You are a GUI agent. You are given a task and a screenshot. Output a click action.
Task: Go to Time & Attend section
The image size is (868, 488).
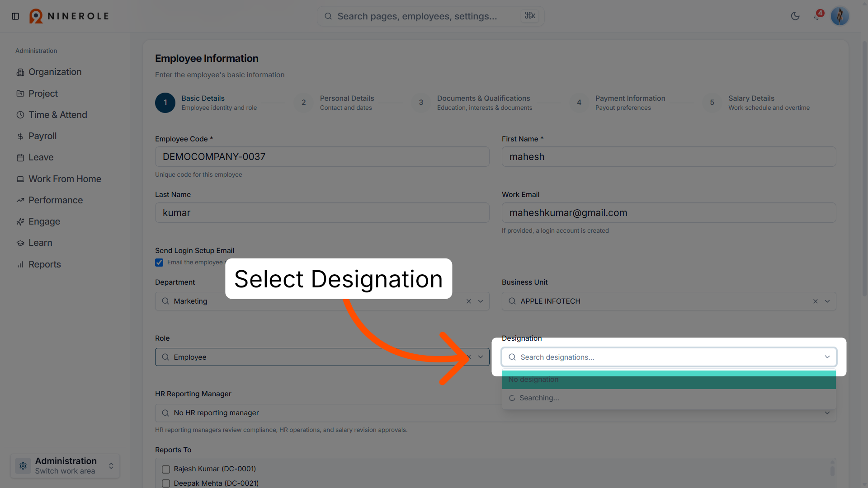(58, 115)
